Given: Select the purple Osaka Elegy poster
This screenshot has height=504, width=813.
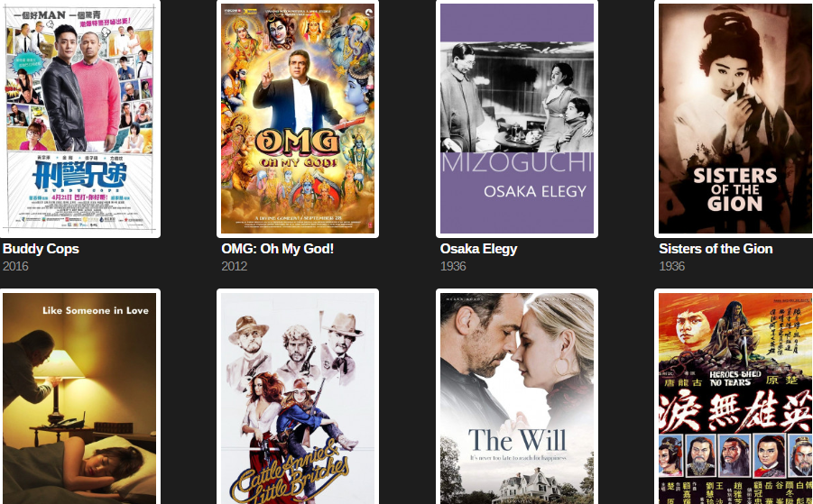Looking at the screenshot, I should pyautogui.click(x=517, y=119).
